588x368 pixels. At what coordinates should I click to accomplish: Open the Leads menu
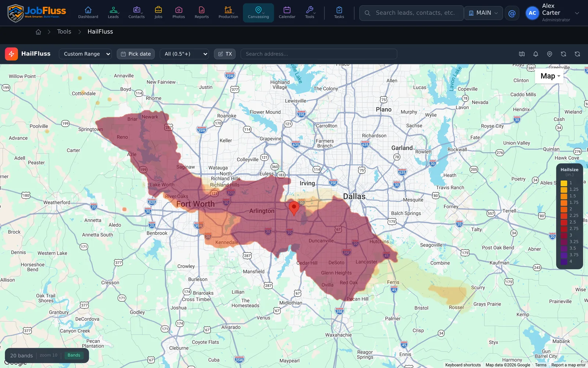pos(113,13)
